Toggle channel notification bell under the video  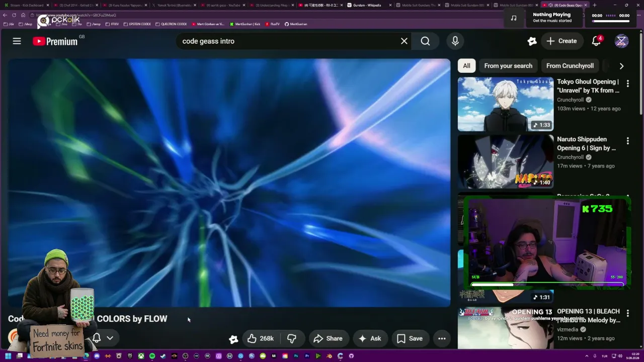point(97,338)
